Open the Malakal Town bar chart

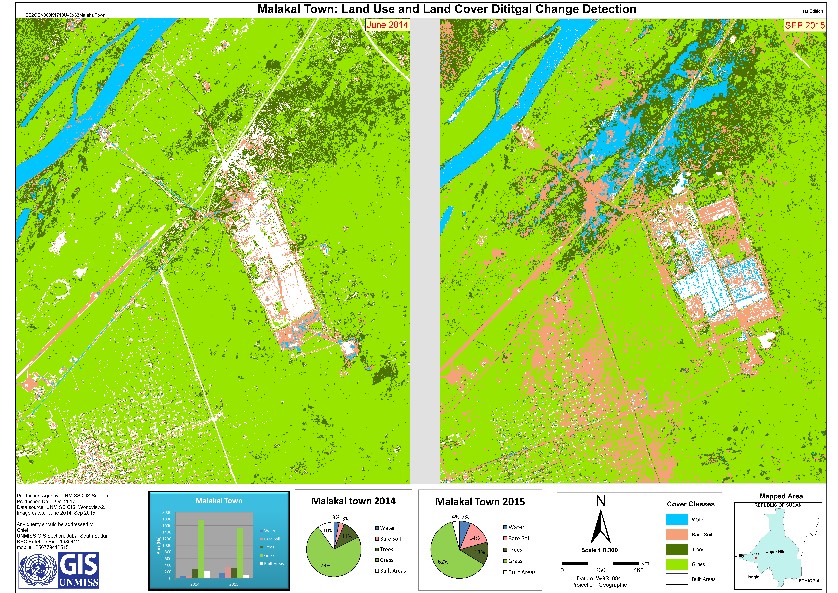click(x=217, y=541)
